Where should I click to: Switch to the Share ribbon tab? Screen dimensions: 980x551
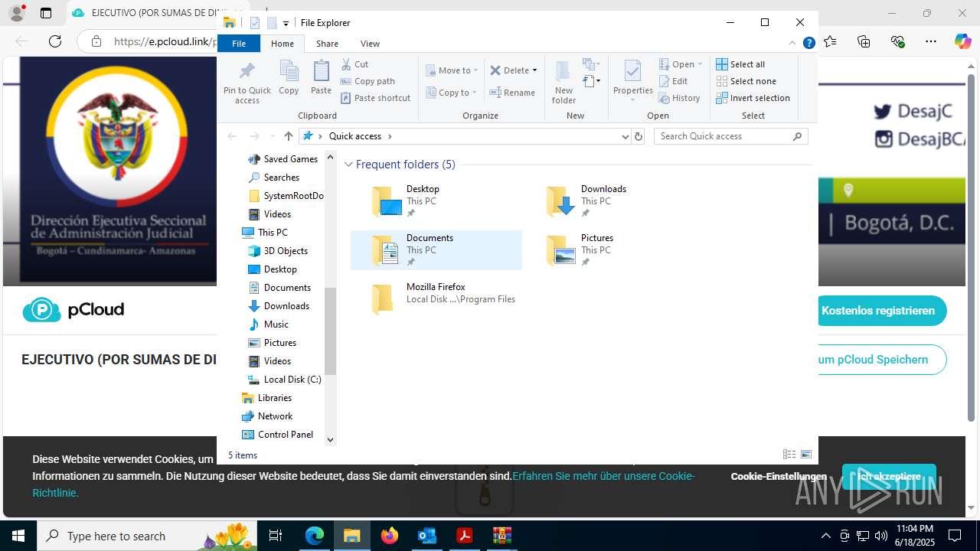(327, 44)
